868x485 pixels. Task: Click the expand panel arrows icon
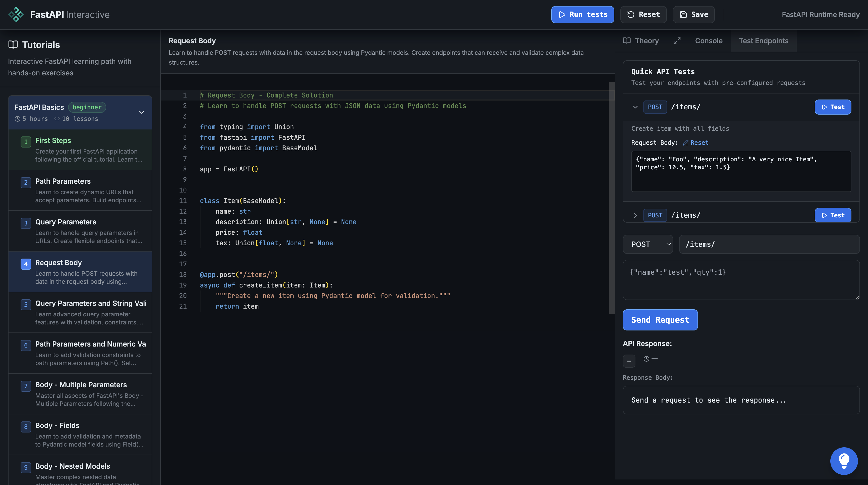click(677, 41)
